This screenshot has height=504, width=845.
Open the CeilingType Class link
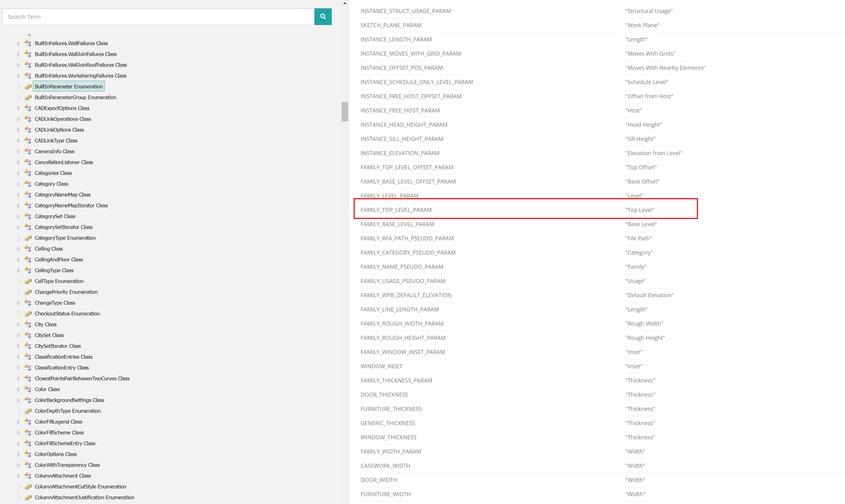point(54,271)
